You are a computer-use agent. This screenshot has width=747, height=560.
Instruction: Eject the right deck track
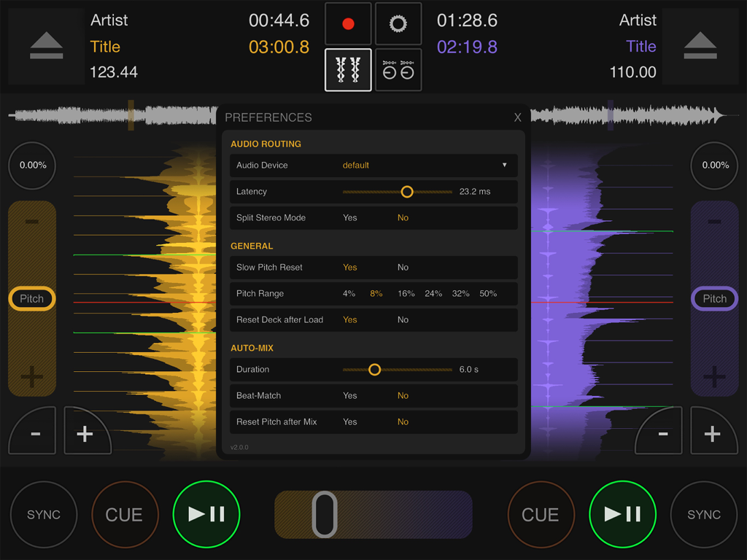[x=701, y=46]
